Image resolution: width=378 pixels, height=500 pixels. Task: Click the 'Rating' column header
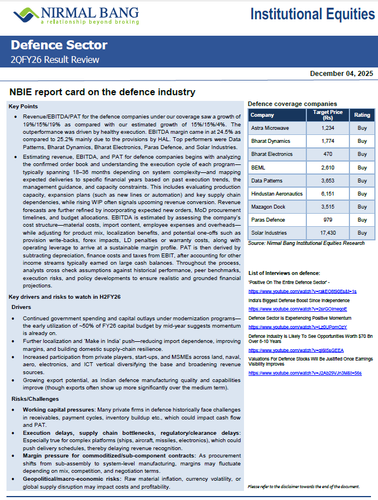[362, 115]
